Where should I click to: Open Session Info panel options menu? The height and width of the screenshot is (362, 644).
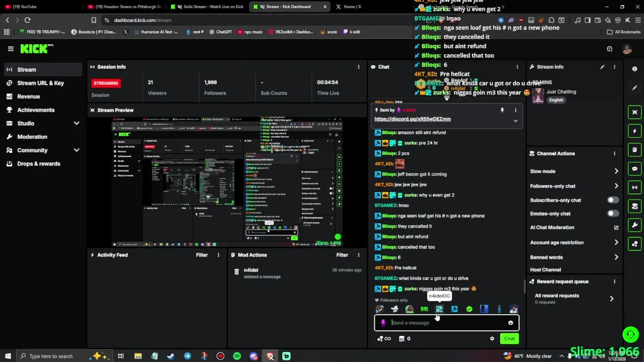pos(359,67)
